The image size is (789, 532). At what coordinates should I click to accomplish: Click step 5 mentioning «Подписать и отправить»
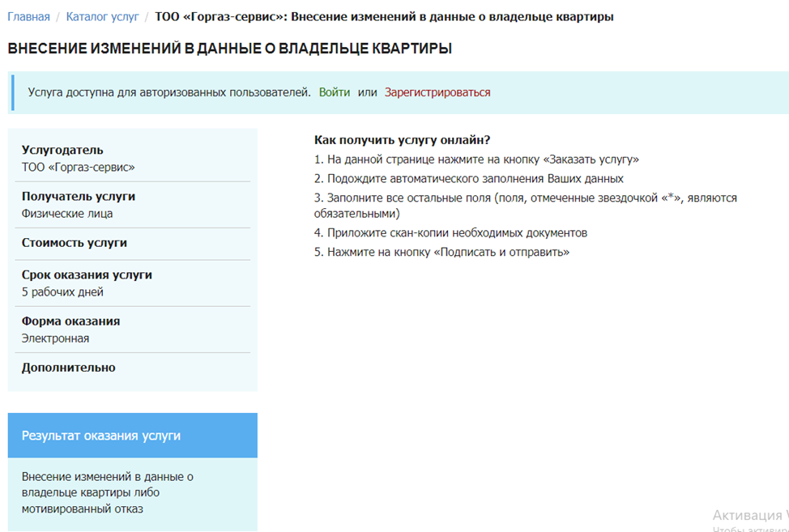(441, 252)
